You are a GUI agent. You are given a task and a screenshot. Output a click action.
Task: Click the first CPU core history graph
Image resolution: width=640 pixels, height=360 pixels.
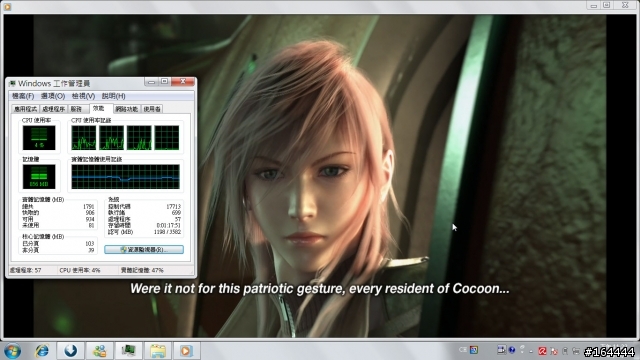pyautogui.click(x=84, y=138)
